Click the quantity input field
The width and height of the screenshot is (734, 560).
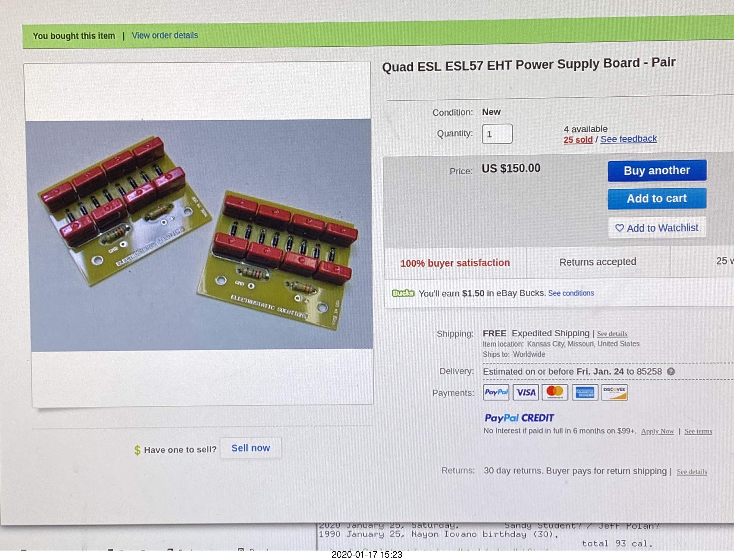pos(497,134)
